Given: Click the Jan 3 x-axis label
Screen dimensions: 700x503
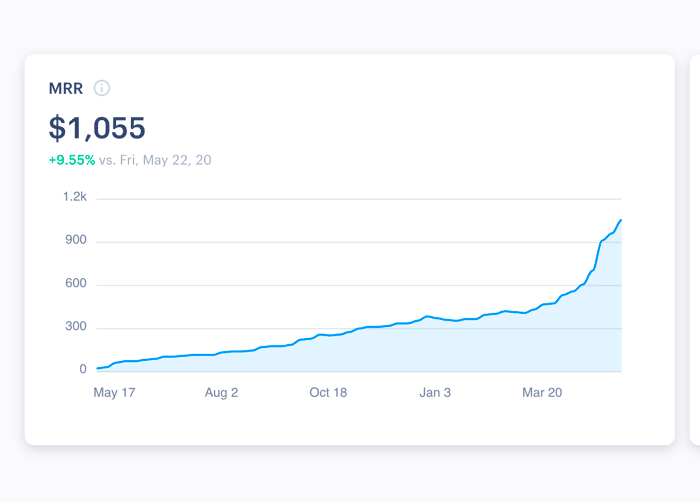Looking at the screenshot, I should pos(435,393).
